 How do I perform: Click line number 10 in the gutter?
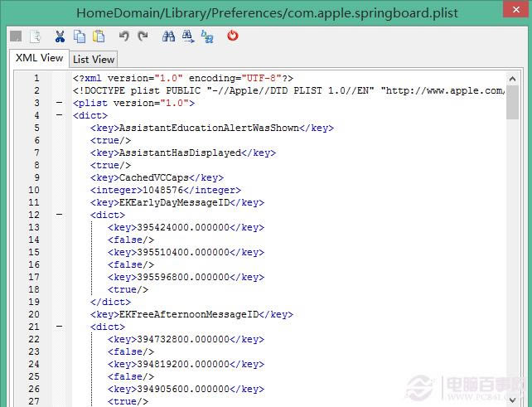[34, 190]
